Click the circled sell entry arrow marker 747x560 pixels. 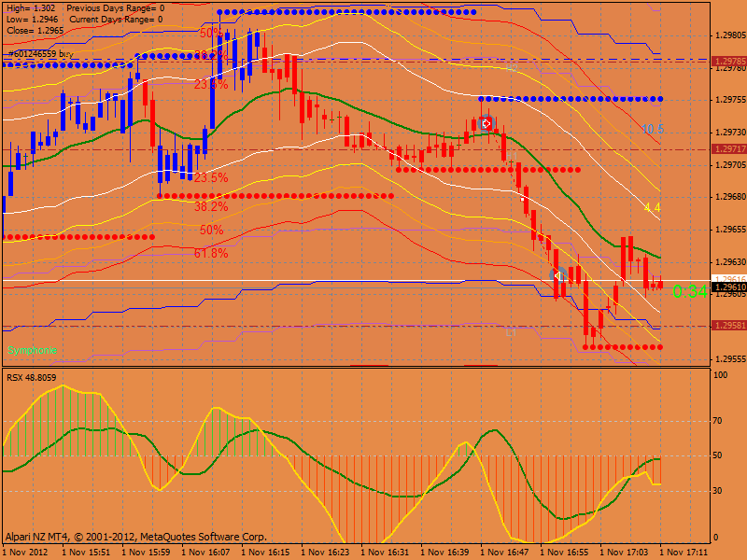(x=486, y=124)
